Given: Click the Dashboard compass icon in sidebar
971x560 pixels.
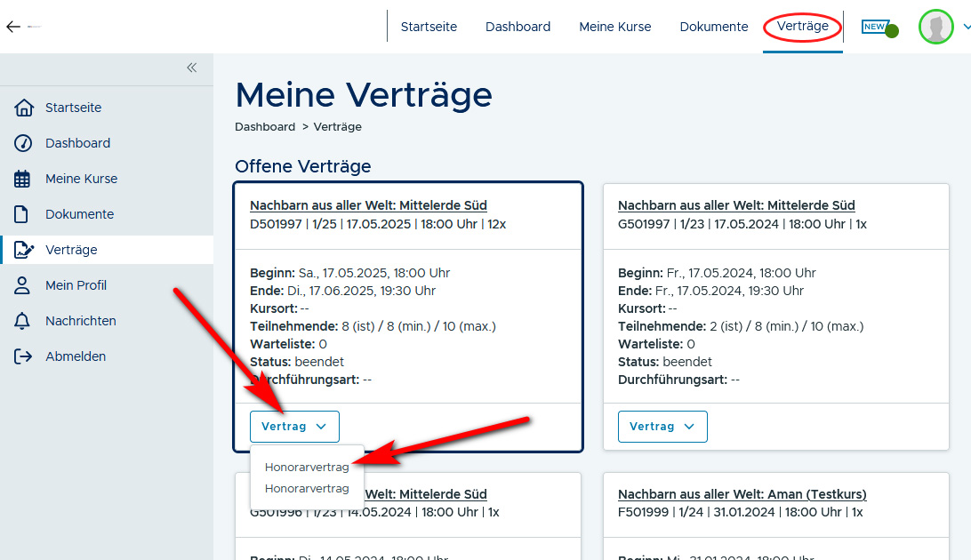Looking at the screenshot, I should click(x=23, y=143).
